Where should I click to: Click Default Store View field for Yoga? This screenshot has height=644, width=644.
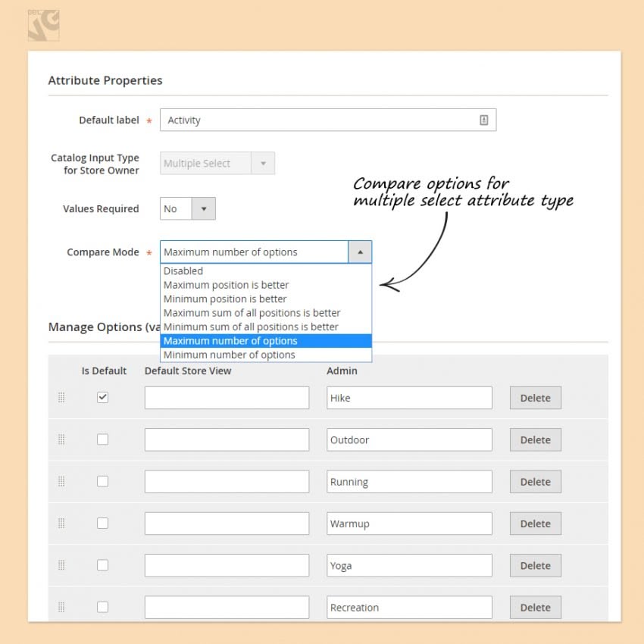tap(227, 565)
